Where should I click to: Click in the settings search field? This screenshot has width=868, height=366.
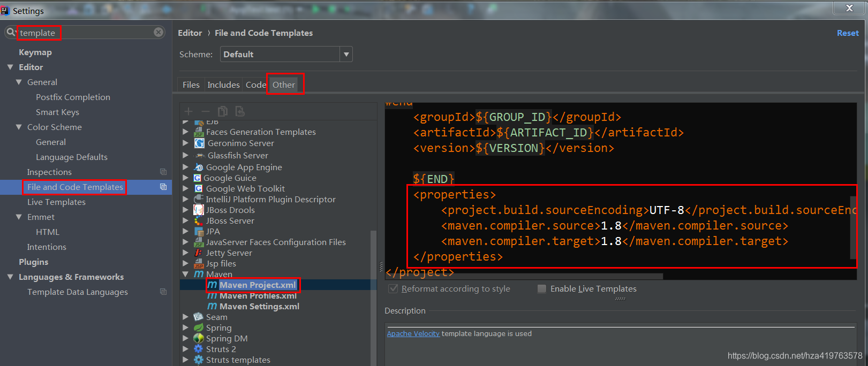pos(86,33)
